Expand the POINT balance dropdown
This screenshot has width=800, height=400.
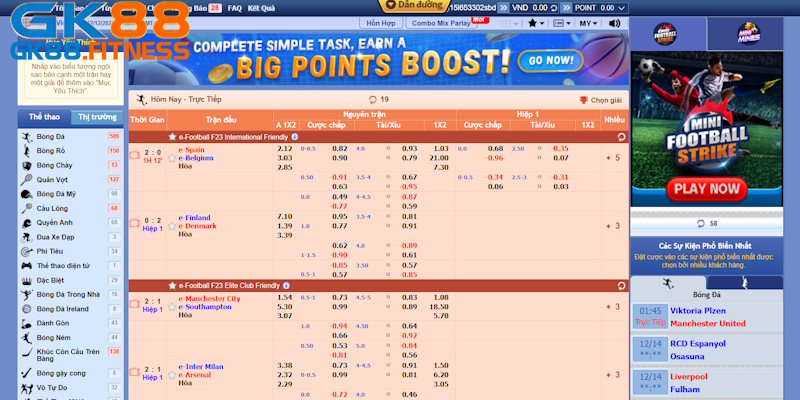[621, 8]
